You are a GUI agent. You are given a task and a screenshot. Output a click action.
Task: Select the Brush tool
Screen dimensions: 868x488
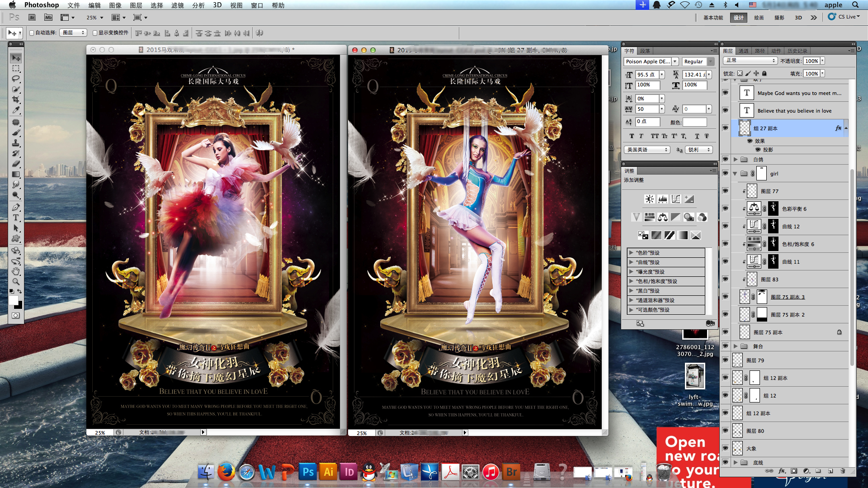pyautogui.click(x=16, y=133)
